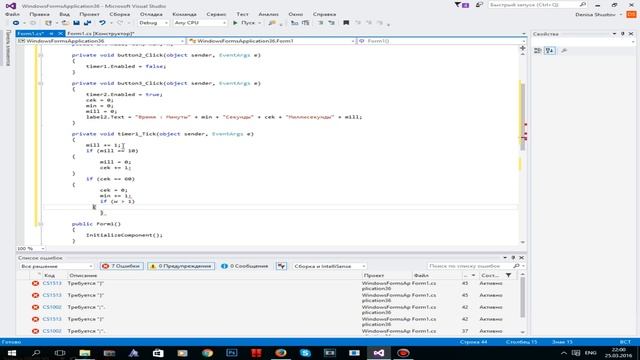Viewport: 640px width, 360px height.
Task: Open the Анализ menu
Action: pos(268,14)
